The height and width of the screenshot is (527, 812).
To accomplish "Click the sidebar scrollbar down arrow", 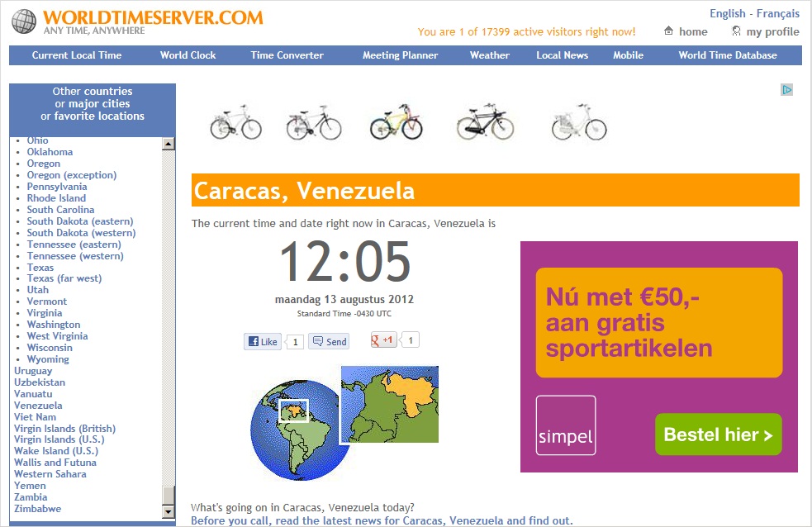I will click(x=169, y=512).
